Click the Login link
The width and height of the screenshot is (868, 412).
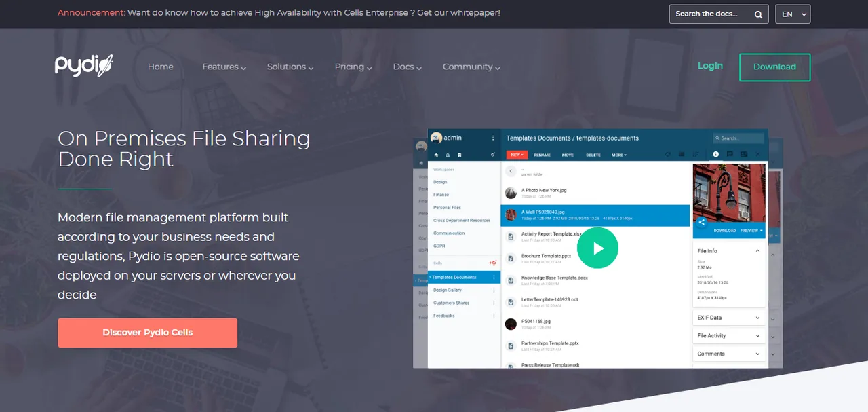point(710,66)
